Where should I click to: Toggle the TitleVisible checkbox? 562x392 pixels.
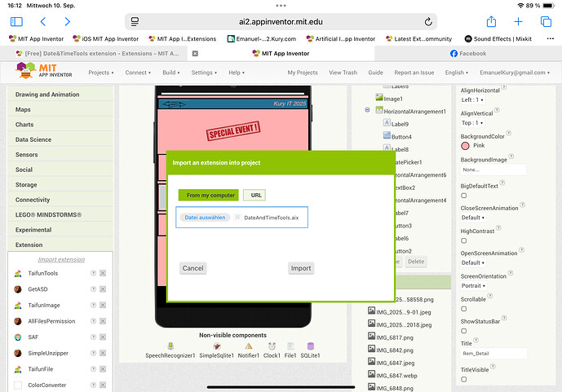pyautogui.click(x=464, y=380)
